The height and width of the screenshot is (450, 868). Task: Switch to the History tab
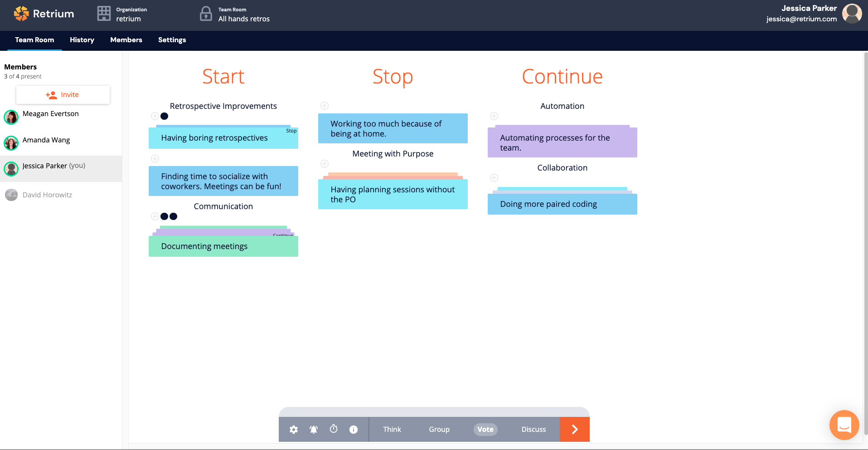coord(82,40)
